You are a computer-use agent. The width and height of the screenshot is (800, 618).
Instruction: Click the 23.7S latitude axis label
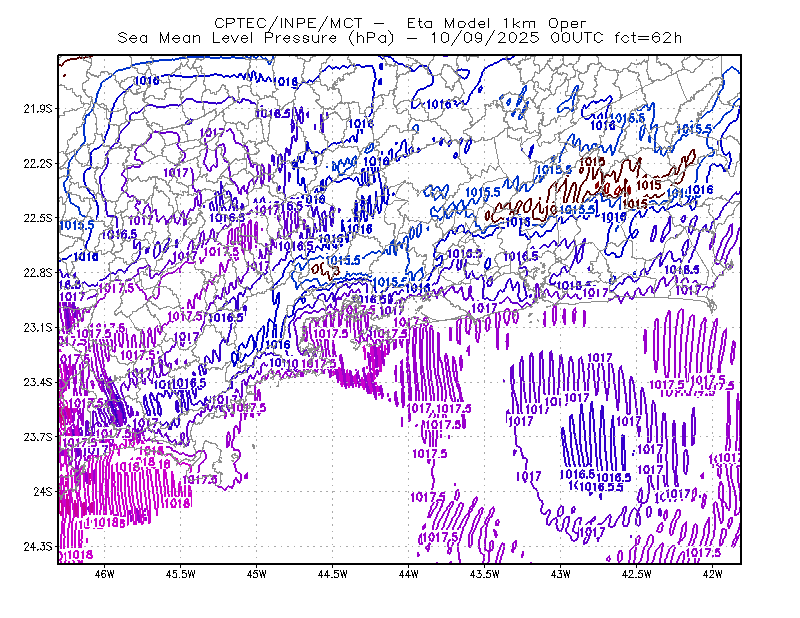[x=38, y=437]
